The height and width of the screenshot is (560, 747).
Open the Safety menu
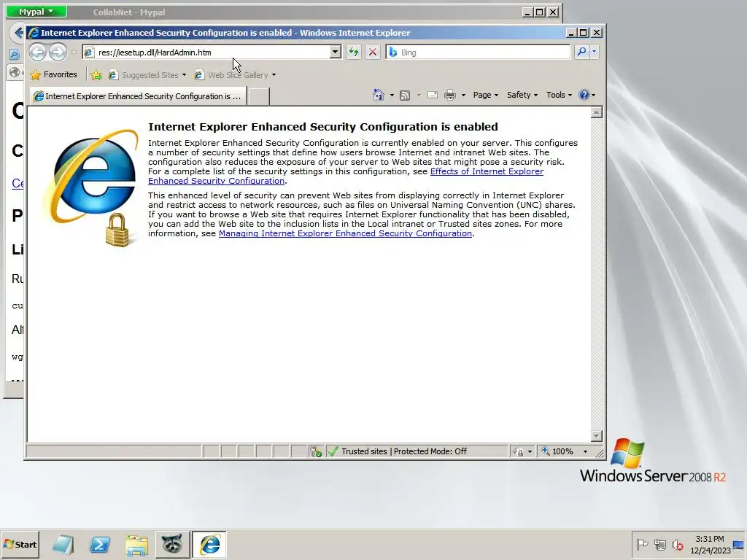(x=522, y=95)
